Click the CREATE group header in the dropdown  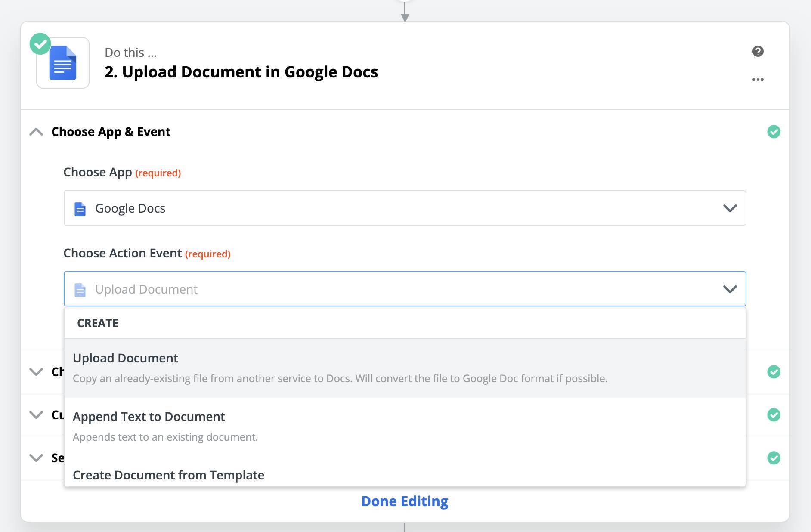tap(98, 323)
